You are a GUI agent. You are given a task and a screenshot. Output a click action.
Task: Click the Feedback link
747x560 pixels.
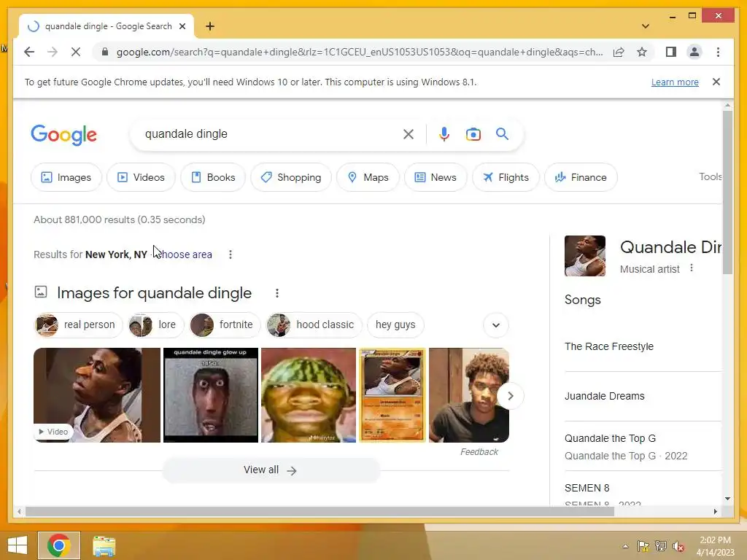(x=479, y=452)
